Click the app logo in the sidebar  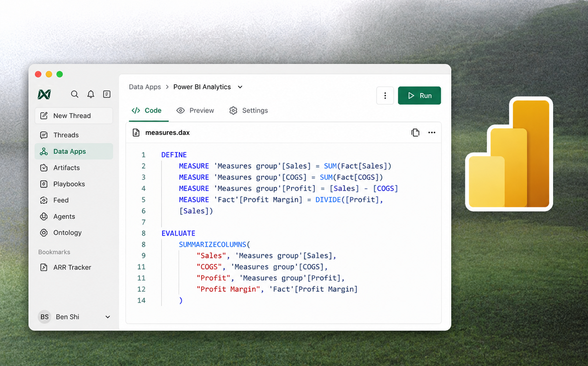tap(44, 94)
